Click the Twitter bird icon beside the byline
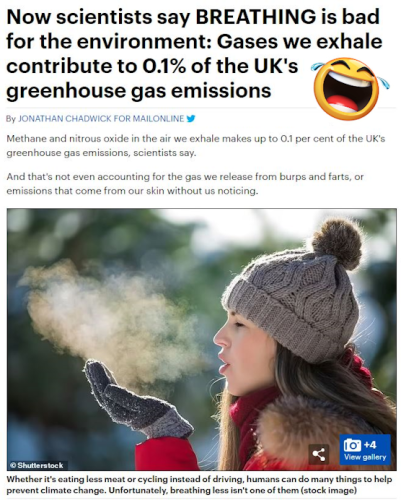Viewport: 401px width, 500px height. (x=190, y=118)
